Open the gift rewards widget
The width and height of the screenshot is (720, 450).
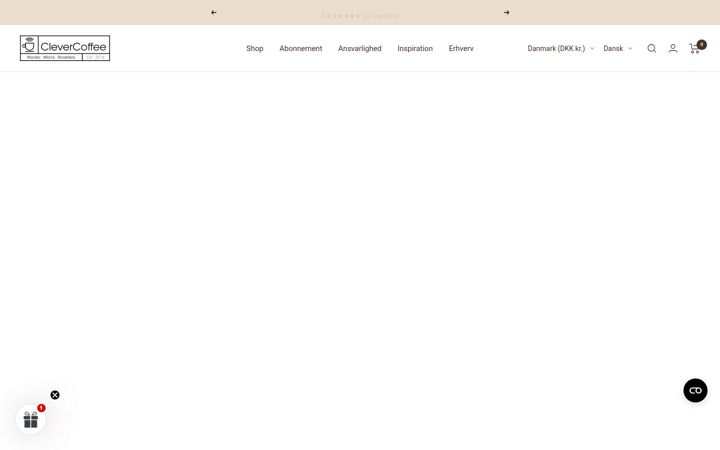31,419
